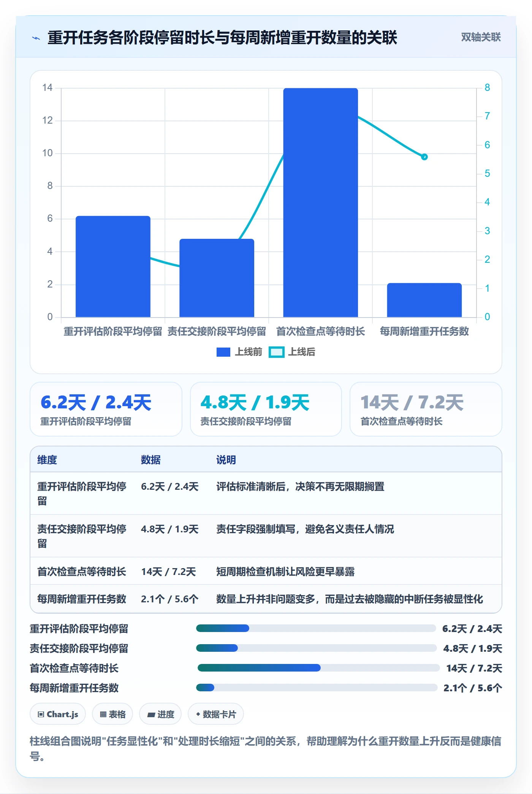Click the 每周新增重开任务数 progress bar
This screenshot has height=794, width=532.
[x=317, y=688]
